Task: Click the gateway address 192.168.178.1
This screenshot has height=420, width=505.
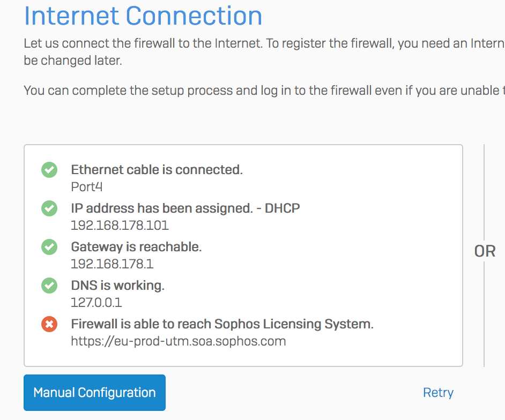Action: [x=112, y=264]
